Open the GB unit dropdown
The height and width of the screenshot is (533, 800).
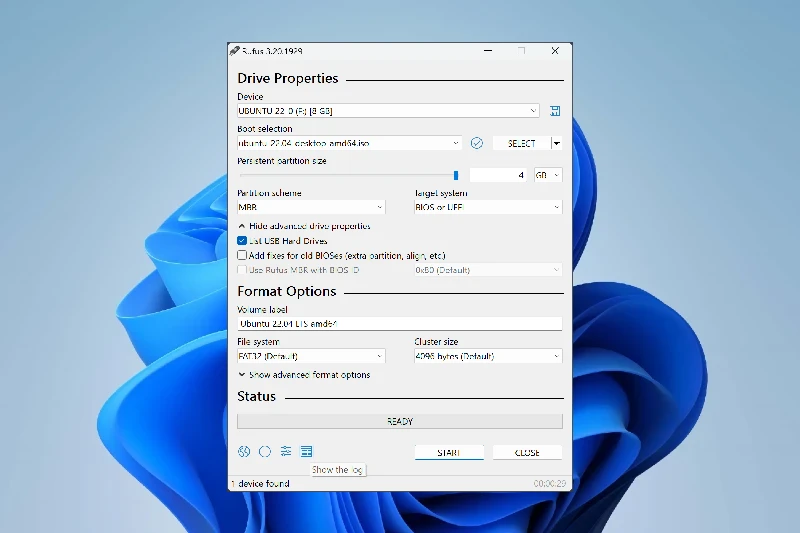pos(548,175)
